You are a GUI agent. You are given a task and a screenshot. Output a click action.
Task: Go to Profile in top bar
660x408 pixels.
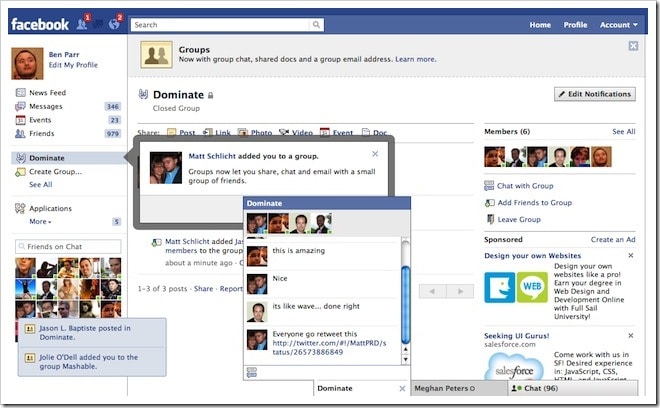[575, 25]
